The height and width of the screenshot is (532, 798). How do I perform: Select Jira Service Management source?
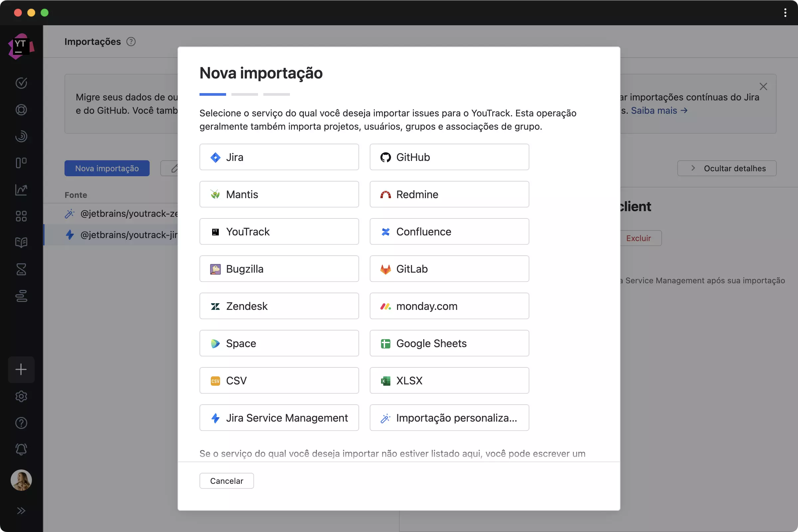pyautogui.click(x=279, y=417)
